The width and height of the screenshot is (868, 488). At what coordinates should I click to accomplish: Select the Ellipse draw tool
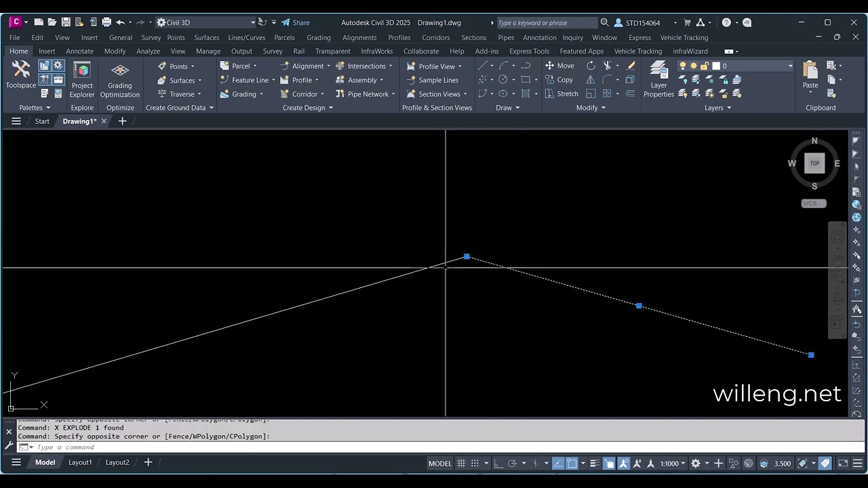tap(503, 94)
